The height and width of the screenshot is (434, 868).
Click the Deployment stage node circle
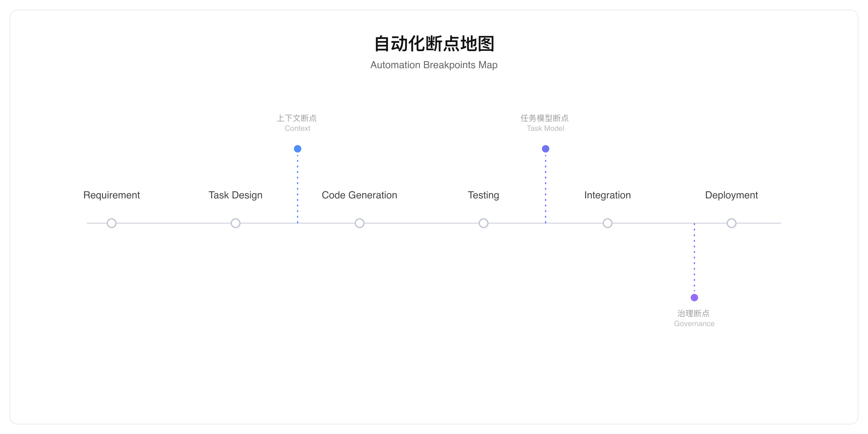click(732, 223)
